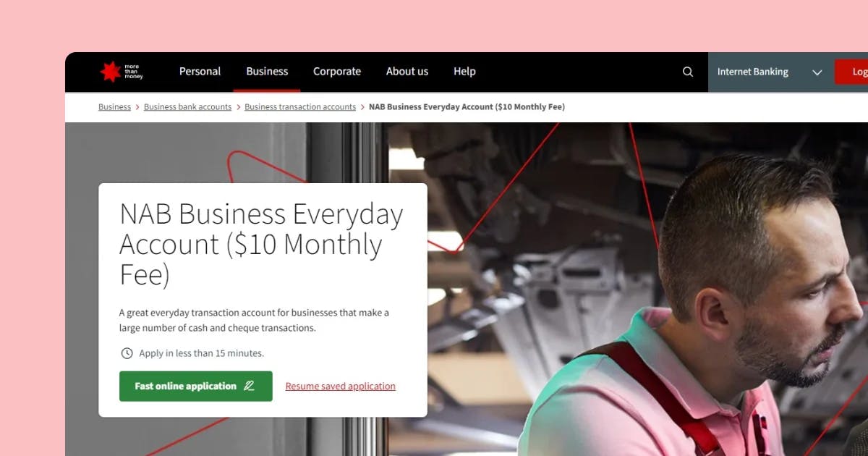Open the Corporate menu

pyautogui.click(x=337, y=71)
